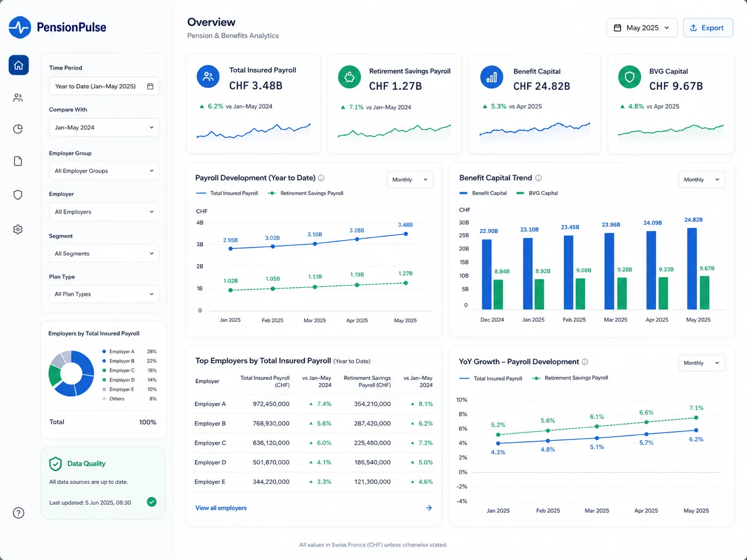
Task: Open the Home dashboard sidebar icon
Action: point(19,65)
